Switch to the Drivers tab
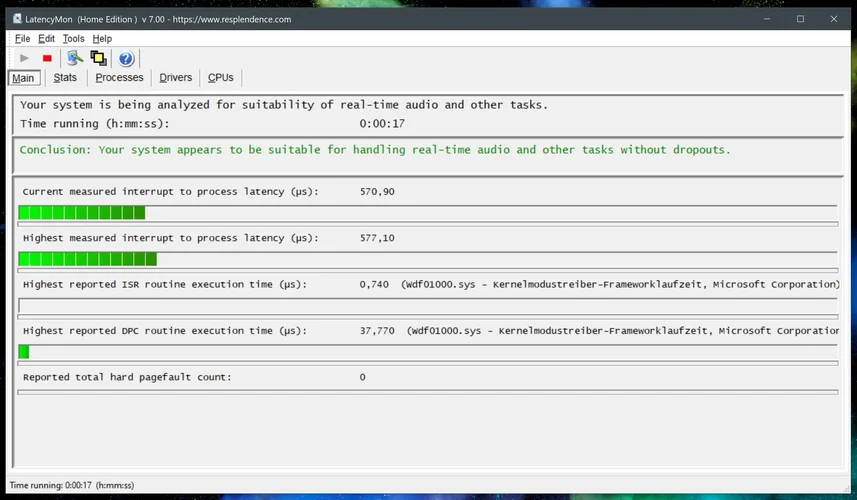This screenshot has height=500, width=857. tap(175, 78)
